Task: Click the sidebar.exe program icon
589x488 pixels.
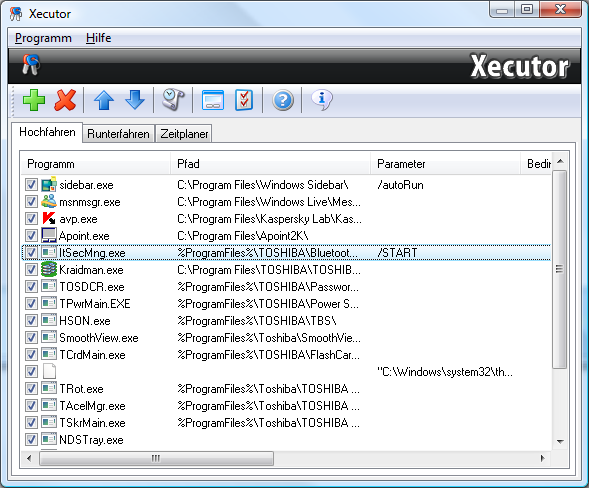Action: coord(49,185)
